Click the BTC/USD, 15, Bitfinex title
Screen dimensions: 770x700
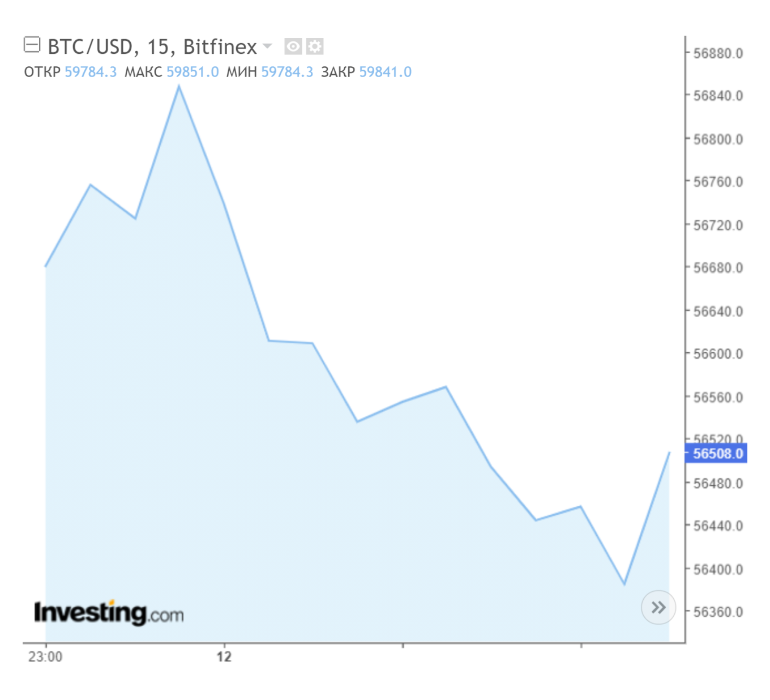click(152, 47)
